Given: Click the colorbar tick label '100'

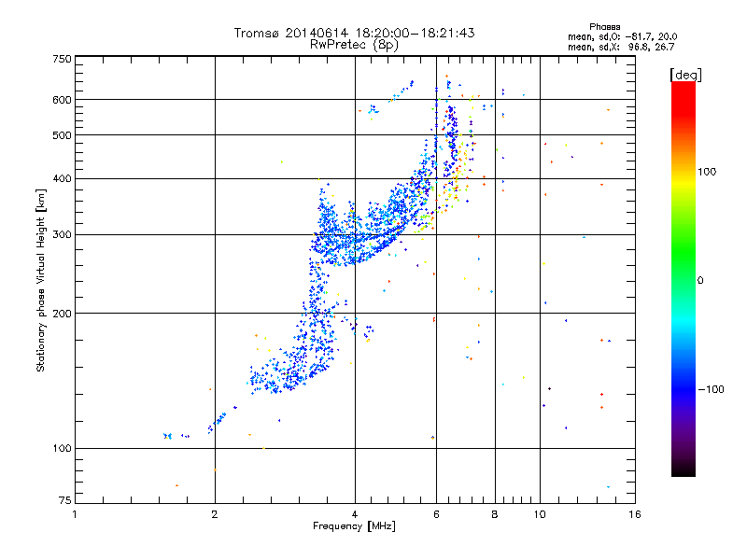Looking at the screenshot, I should (x=707, y=172).
